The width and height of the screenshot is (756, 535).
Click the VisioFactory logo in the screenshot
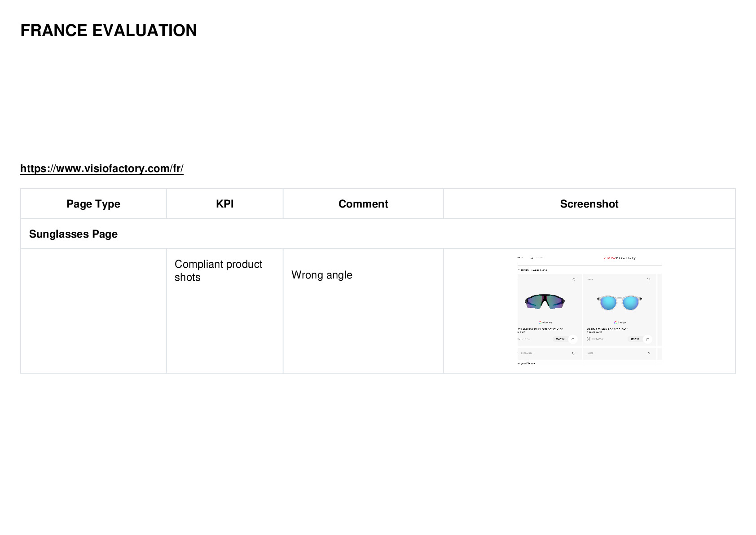click(x=619, y=257)
